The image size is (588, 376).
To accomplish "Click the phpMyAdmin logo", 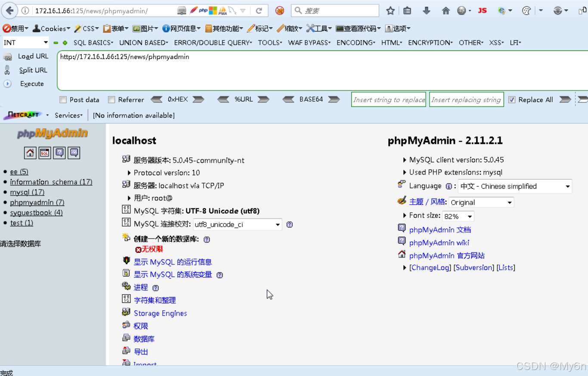I will point(52,134).
